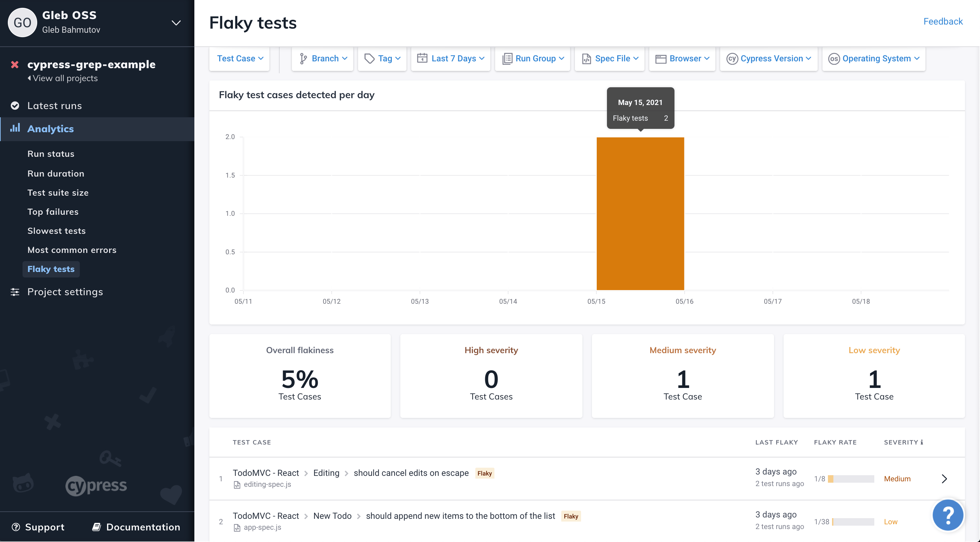The image size is (980, 542).
Task: Open the blue help question mark button
Action: point(948,515)
